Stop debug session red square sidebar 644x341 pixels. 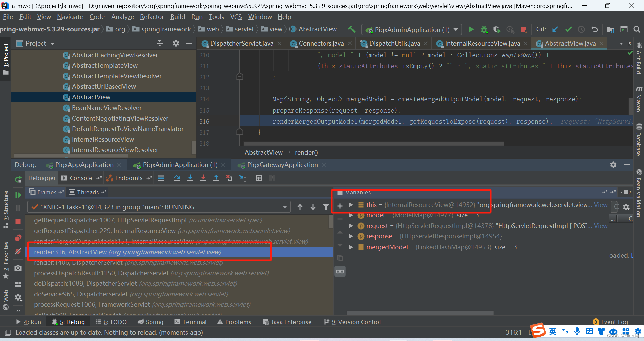(x=18, y=221)
